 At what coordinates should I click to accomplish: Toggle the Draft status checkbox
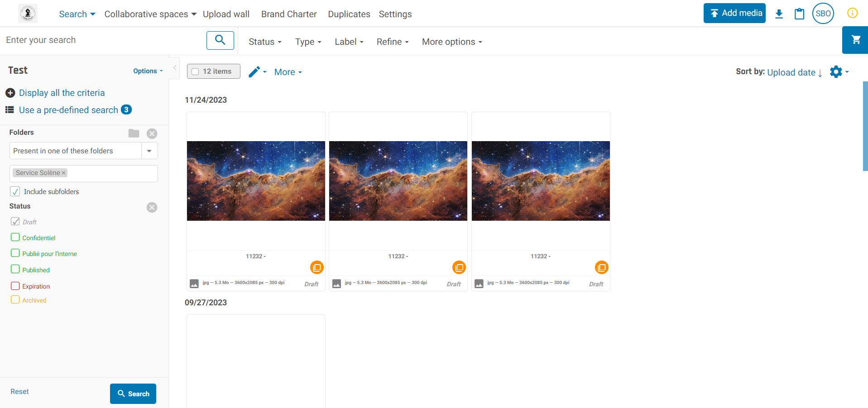pyautogui.click(x=15, y=221)
